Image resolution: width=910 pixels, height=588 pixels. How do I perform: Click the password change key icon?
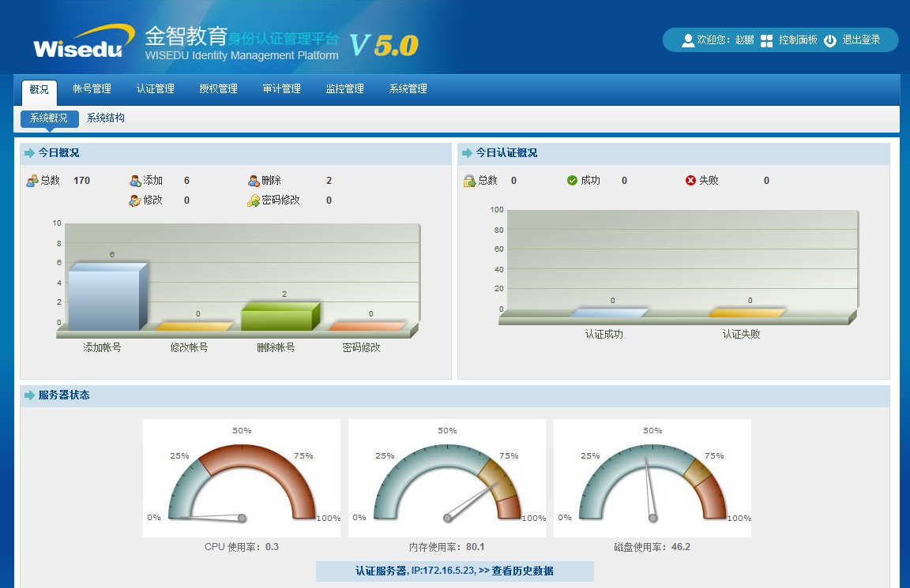pos(254,200)
